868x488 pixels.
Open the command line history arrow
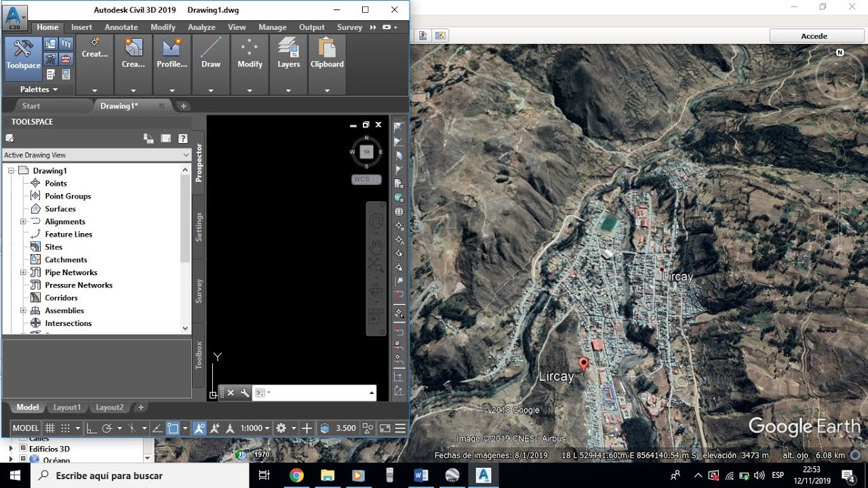tap(371, 392)
